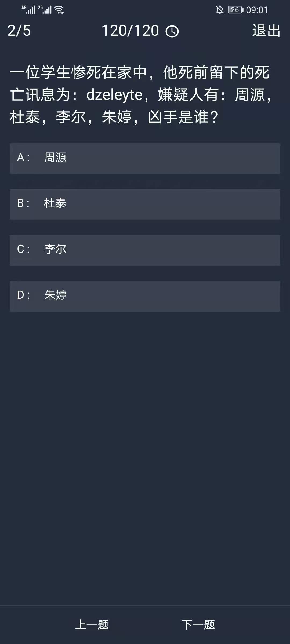Image resolution: width=290 pixels, height=644 pixels.
Task: Tap the phrase 凶手是谁？ in the question
Action: pyautogui.click(x=183, y=117)
